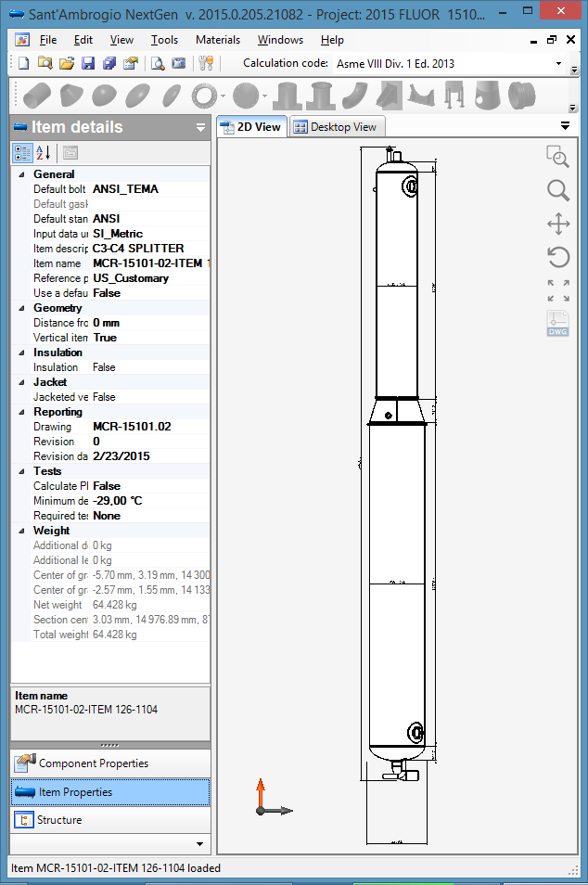
Task: Add a flange ring component
Action: tap(204, 96)
